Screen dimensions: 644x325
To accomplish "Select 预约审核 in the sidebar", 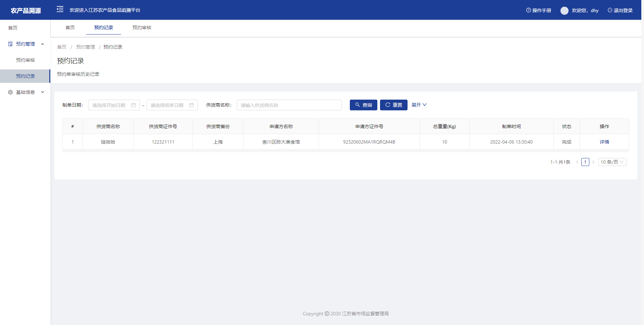I will [25, 60].
